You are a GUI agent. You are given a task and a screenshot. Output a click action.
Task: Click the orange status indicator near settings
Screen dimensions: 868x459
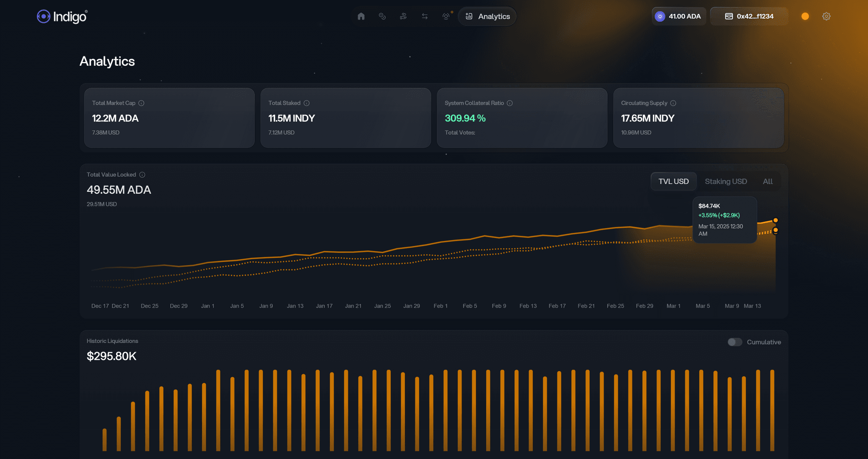tap(804, 16)
